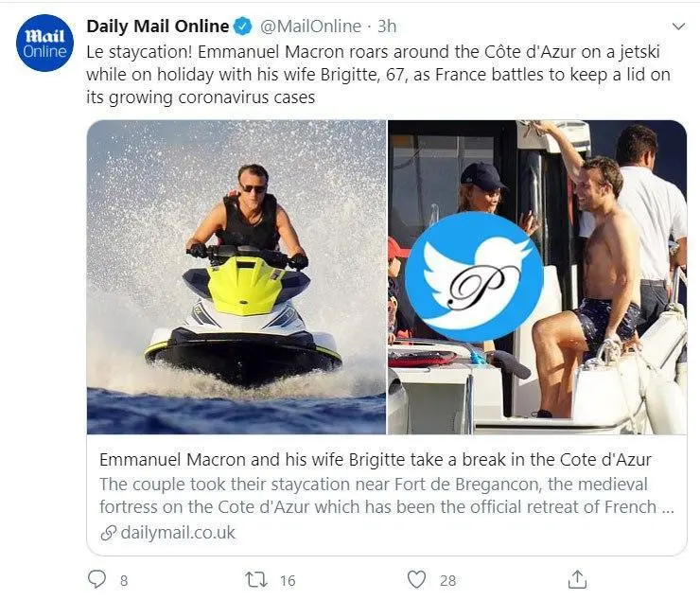Click the share tweet icon

click(576, 578)
